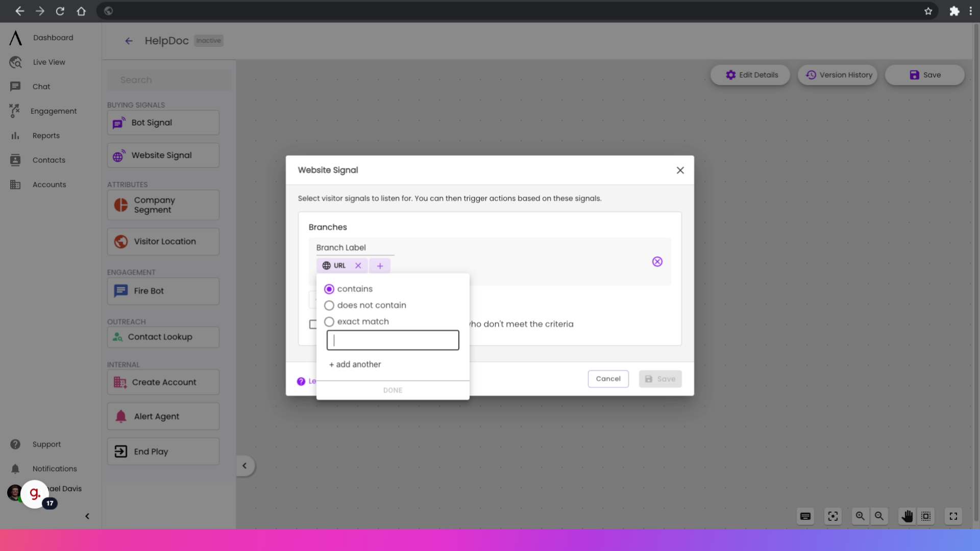Viewport: 980px width, 551px height.
Task: Click the Accounts icon
Action: pyautogui.click(x=15, y=184)
